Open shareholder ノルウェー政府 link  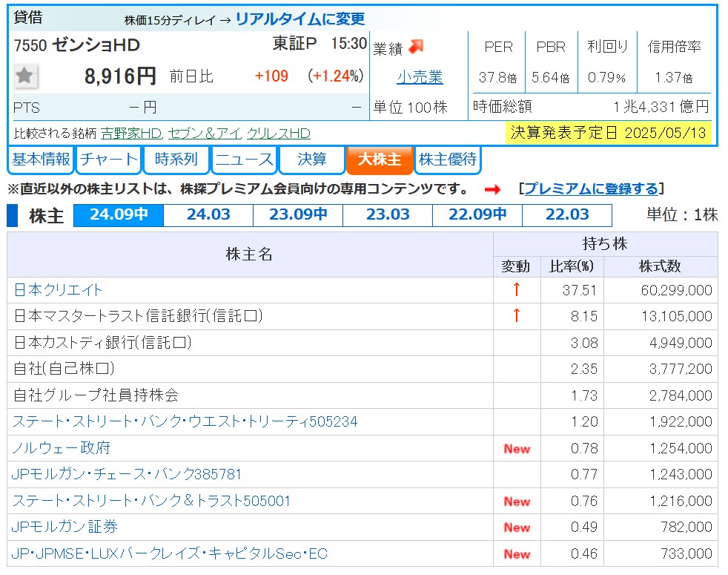(x=61, y=447)
